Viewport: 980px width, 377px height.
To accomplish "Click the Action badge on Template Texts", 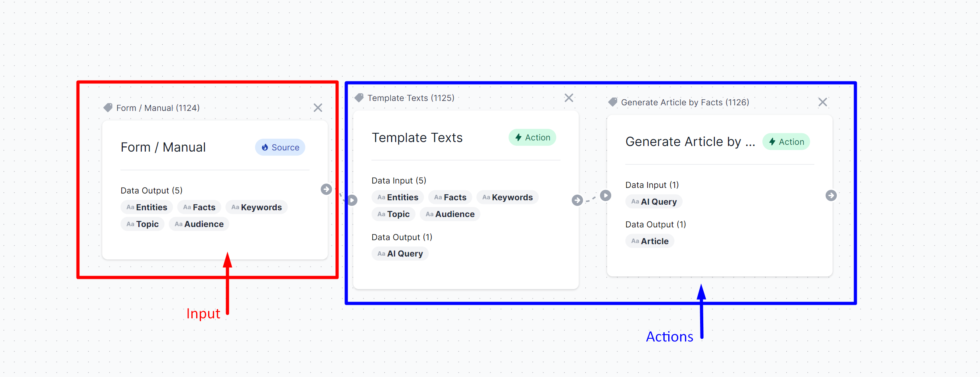I will point(532,138).
